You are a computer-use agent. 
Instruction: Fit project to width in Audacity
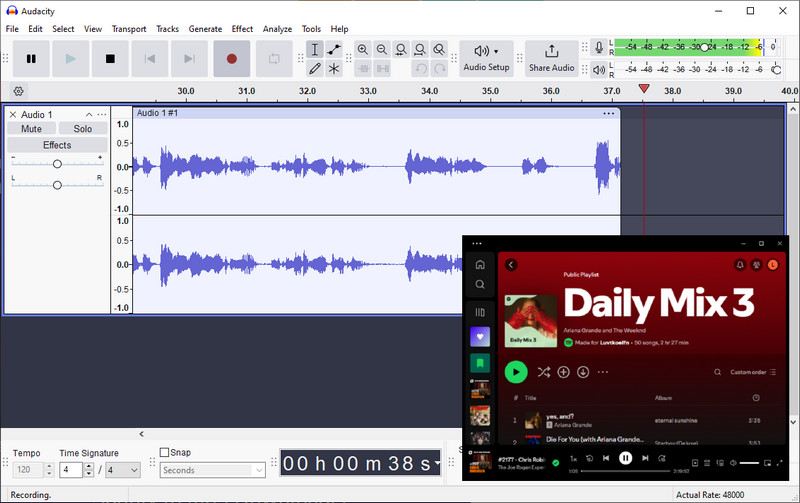pos(420,49)
